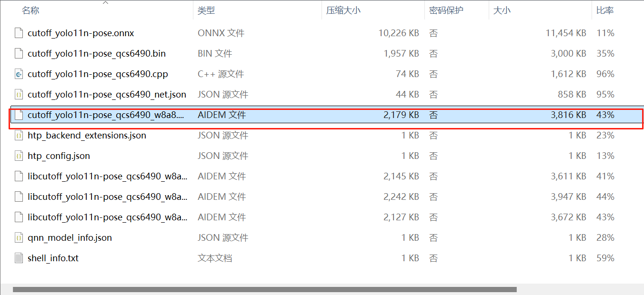Sort by the 比率 column header
Viewport: 644px width, 295px height.
(x=605, y=10)
